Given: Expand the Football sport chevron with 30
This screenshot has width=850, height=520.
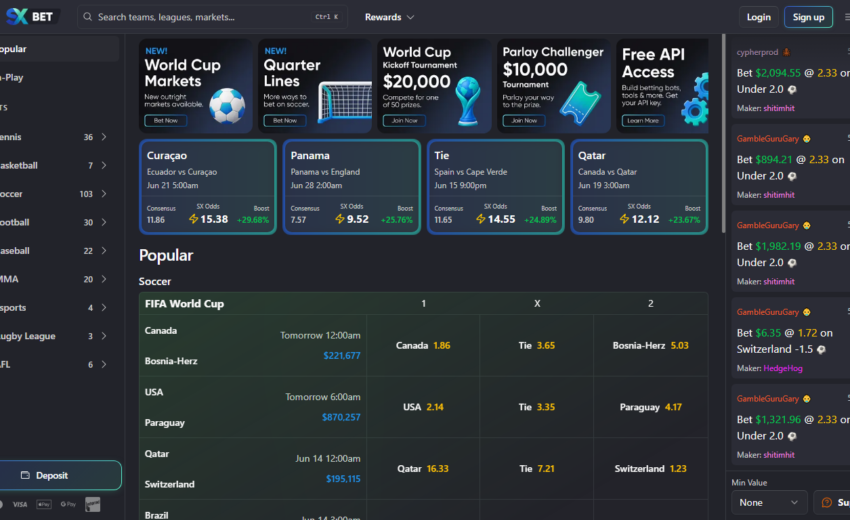Looking at the screenshot, I should click(104, 222).
